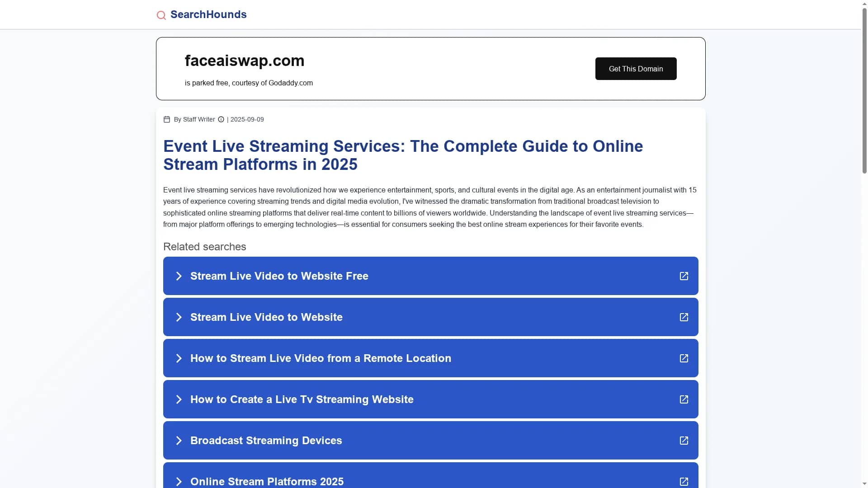
Task: Open external icon on Stream Live Video to Website Free
Action: point(684,276)
